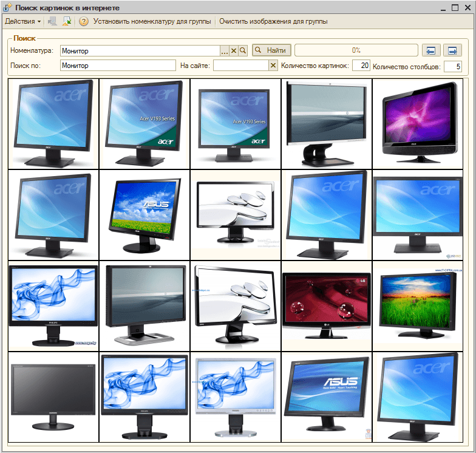
Task: Click the Поиск по text field
Action: coord(118,65)
